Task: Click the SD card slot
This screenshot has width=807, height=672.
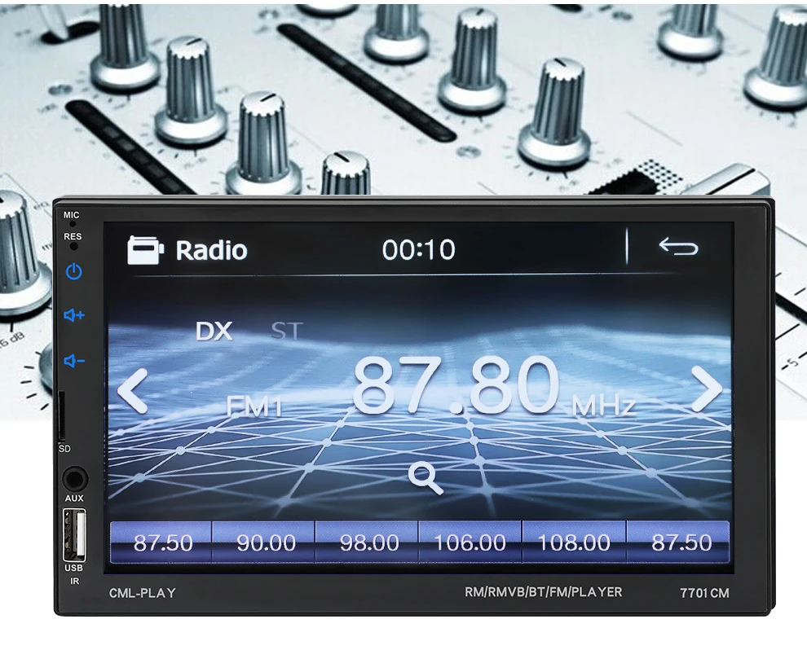Action: (x=62, y=416)
